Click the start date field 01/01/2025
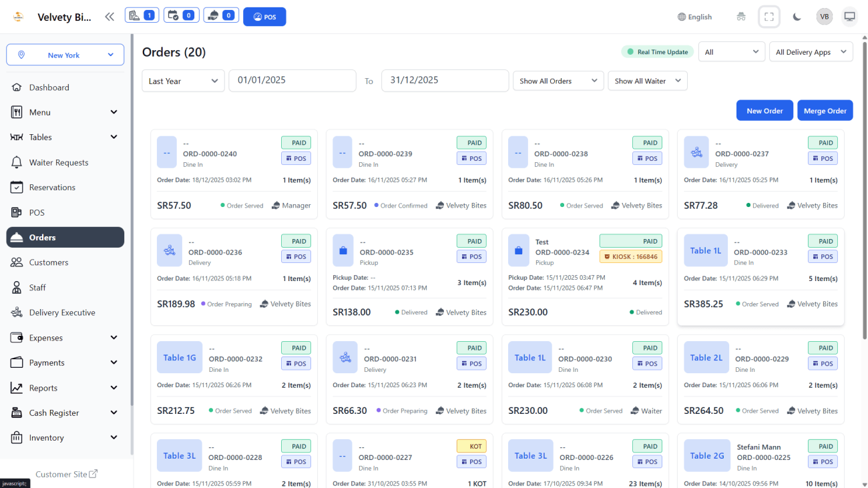This screenshot has width=868, height=488. [x=292, y=81]
